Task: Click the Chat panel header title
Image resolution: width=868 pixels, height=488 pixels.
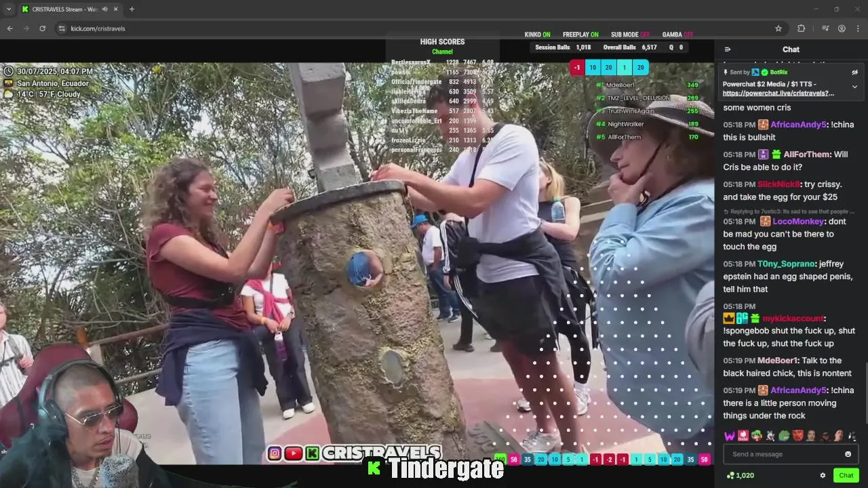Action: [x=791, y=49]
